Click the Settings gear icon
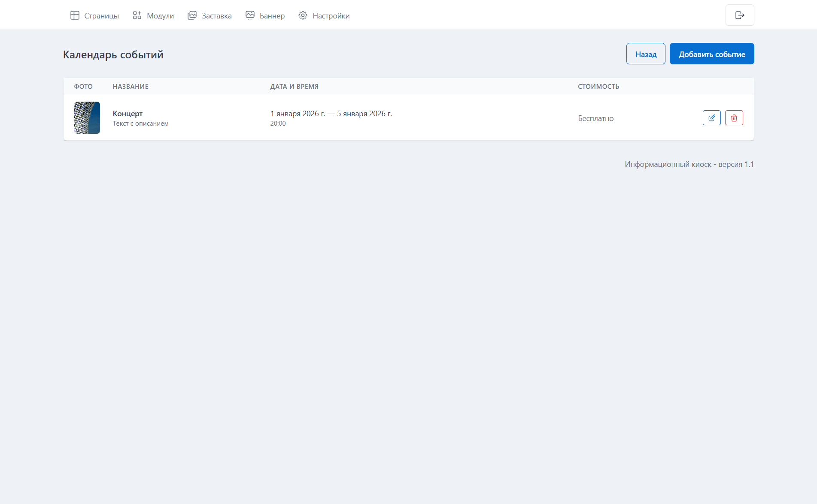The image size is (817, 504). (x=303, y=15)
